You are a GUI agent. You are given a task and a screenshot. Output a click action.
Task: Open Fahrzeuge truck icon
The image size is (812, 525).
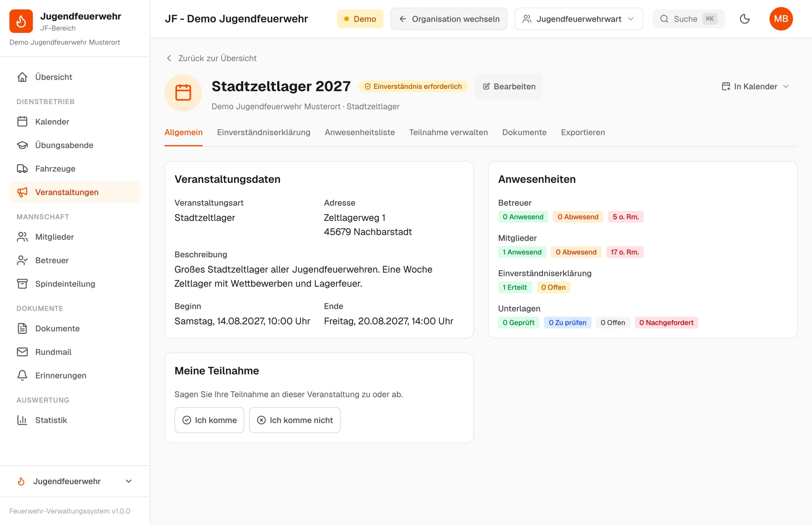click(22, 169)
